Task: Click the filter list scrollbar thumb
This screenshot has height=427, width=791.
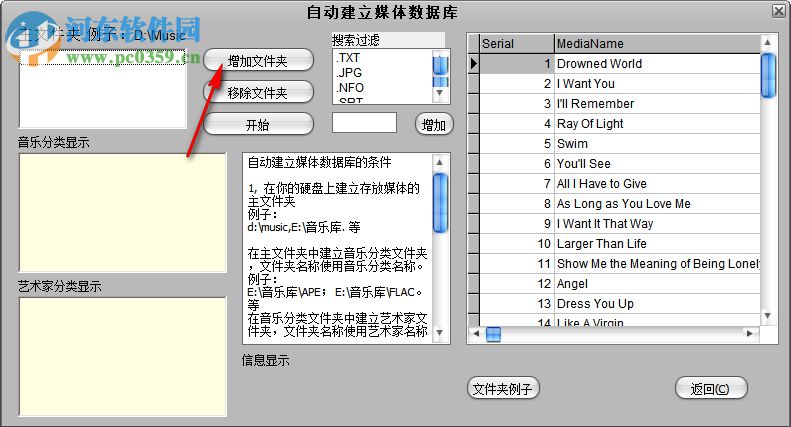Action: [440, 65]
